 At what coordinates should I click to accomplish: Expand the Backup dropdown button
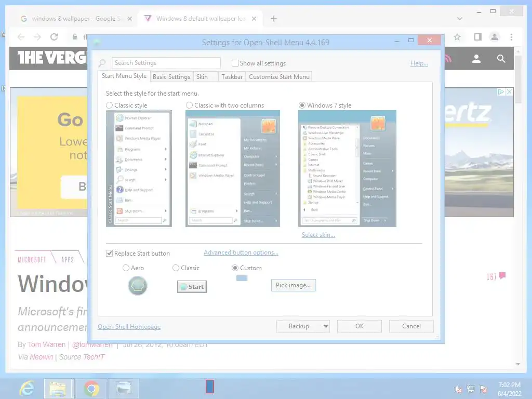303,326
